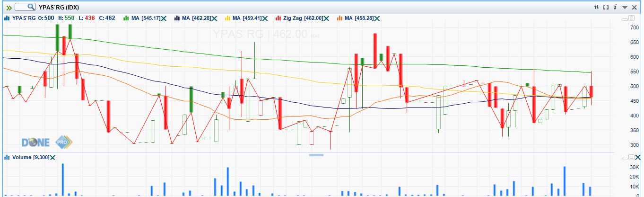Click the blue YPAS`RG series icon
Screen dimensions: 644x197
[7, 18]
